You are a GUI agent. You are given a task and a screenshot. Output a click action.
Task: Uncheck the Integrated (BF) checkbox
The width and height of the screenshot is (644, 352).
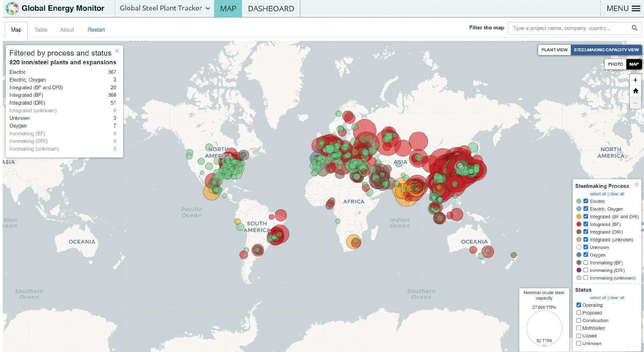586,224
